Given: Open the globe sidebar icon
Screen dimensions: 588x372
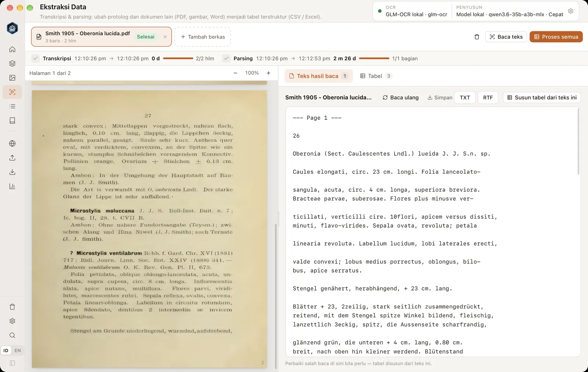Looking at the screenshot, I should pyautogui.click(x=12, y=144).
